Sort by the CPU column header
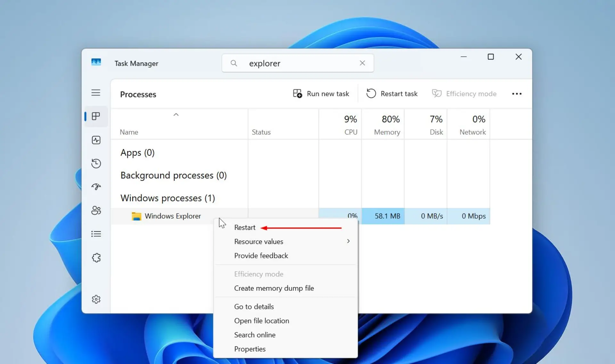 340,125
